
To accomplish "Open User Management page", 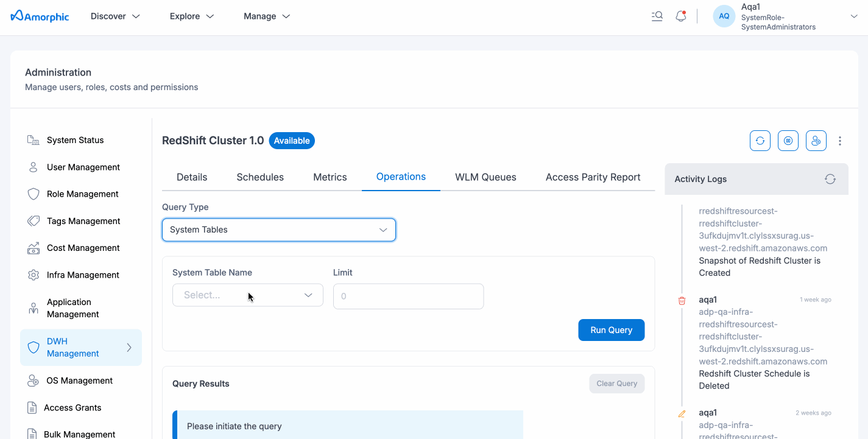I will coord(83,167).
